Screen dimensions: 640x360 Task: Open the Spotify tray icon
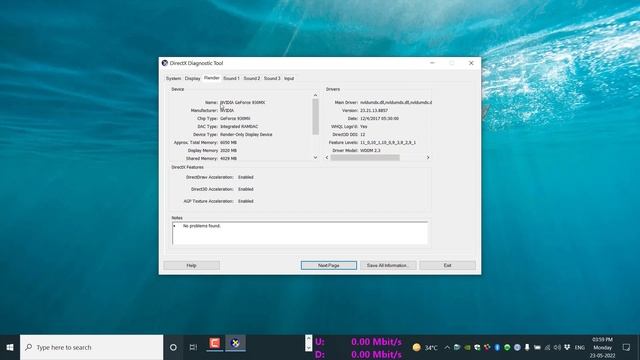507,347
